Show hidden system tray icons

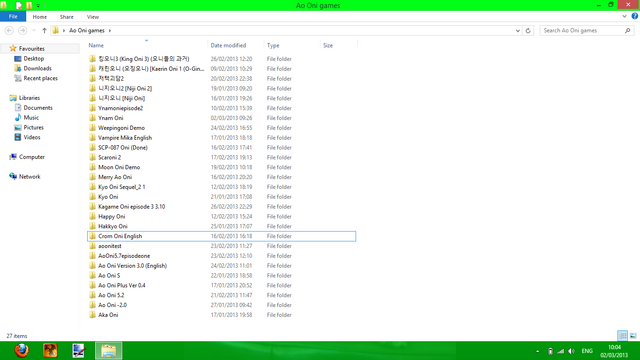[x=538, y=351]
